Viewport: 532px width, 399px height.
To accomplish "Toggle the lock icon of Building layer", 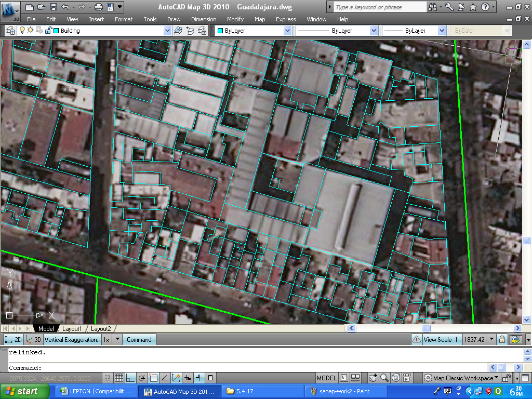I will tap(48, 31).
